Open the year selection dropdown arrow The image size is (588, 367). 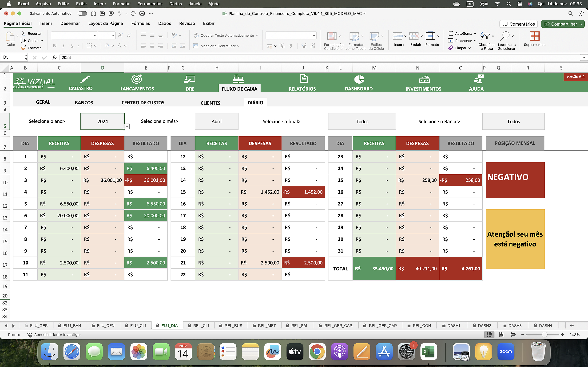coord(127,126)
